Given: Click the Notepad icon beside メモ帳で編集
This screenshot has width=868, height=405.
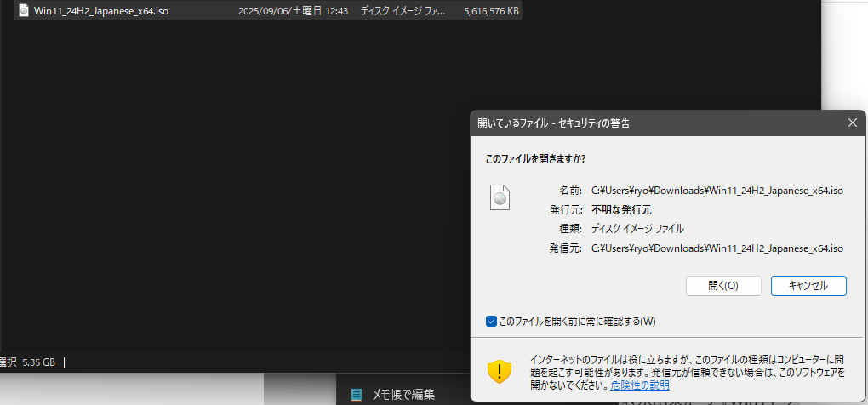Looking at the screenshot, I should [357, 395].
